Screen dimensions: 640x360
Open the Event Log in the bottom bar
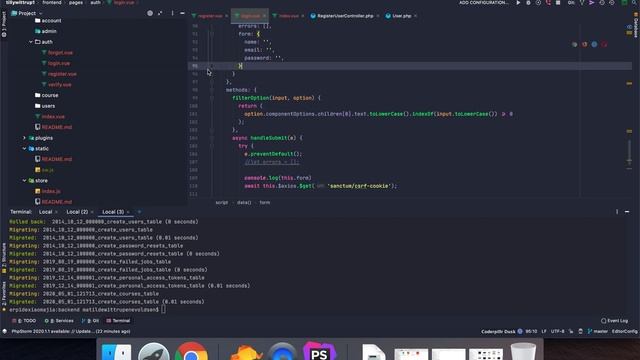click(614, 321)
